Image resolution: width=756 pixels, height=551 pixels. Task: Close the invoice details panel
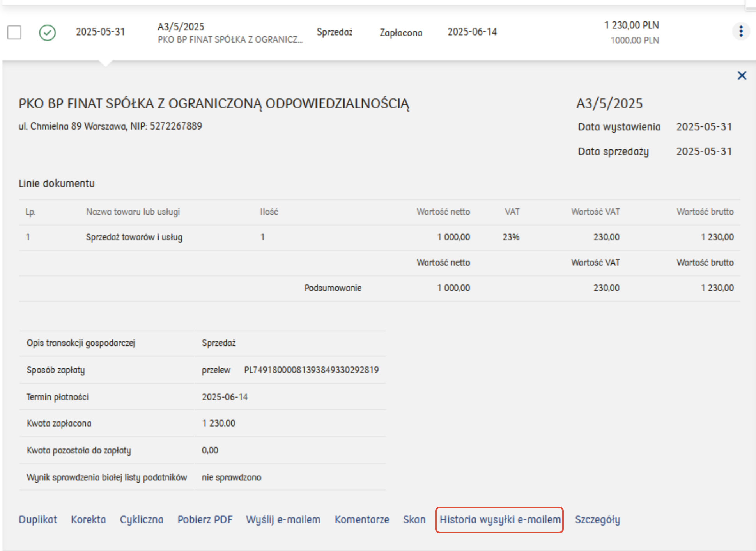(742, 75)
